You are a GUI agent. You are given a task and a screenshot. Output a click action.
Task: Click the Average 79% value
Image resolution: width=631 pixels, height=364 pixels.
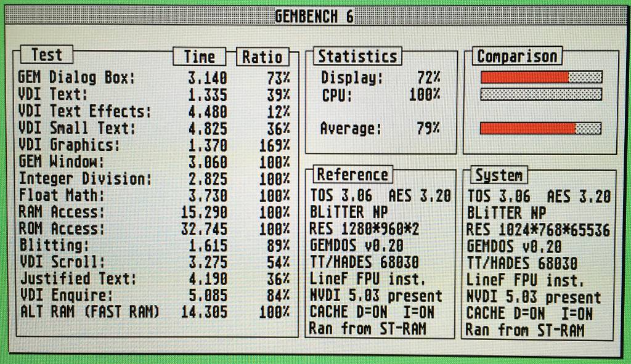429,128
